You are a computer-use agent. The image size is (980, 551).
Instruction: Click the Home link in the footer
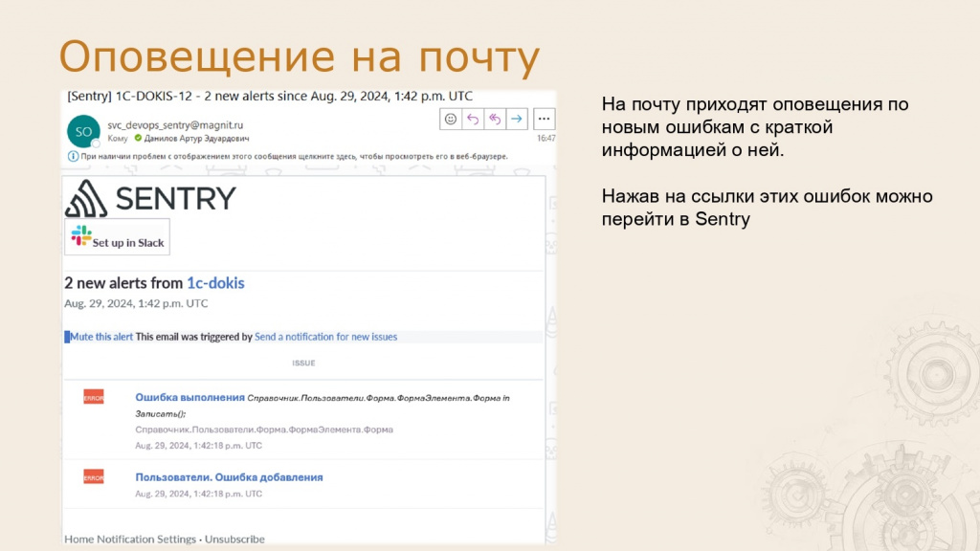[79, 540]
